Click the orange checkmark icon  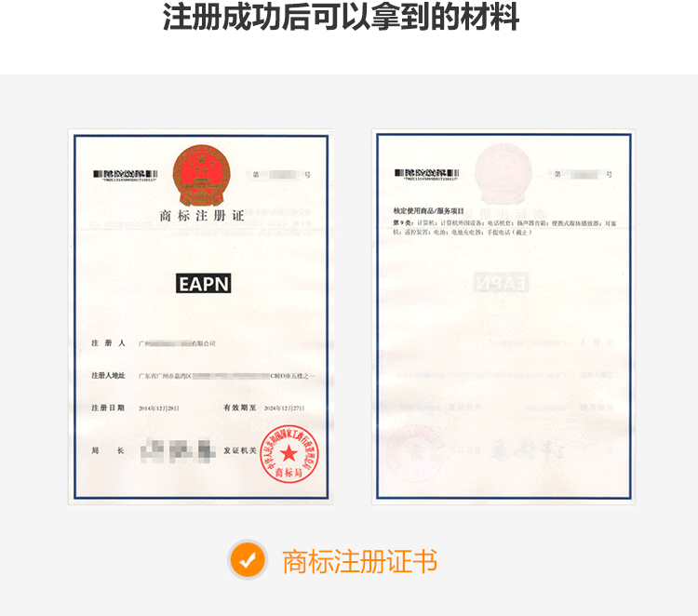click(248, 559)
